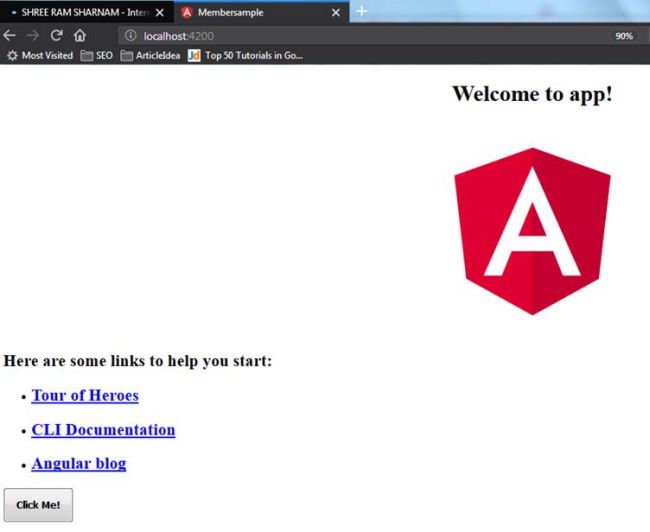Click the Most Visited gear icon
The image size is (650, 532).
point(12,55)
